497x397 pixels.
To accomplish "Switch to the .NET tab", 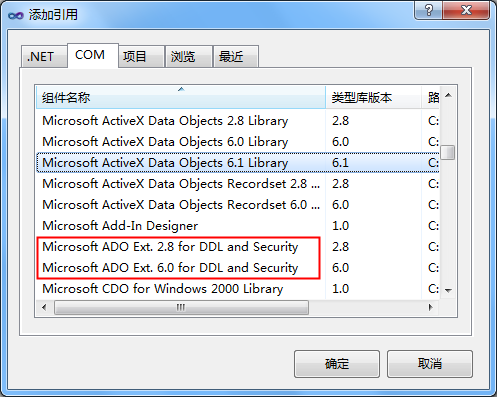I will coord(41,57).
